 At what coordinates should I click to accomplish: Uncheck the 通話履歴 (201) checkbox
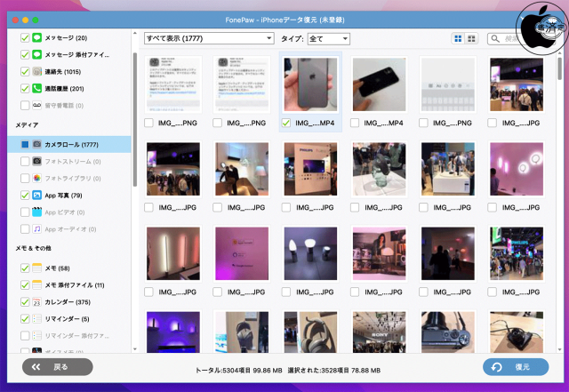pyautogui.click(x=25, y=89)
